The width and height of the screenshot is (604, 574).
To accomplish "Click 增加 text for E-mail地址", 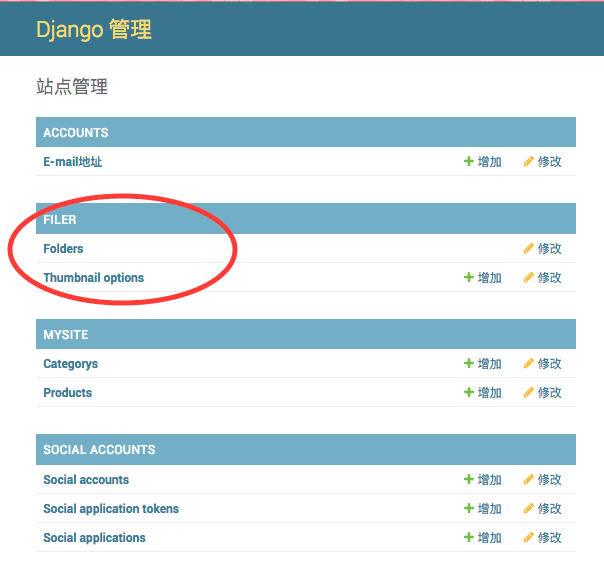I will [x=490, y=162].
